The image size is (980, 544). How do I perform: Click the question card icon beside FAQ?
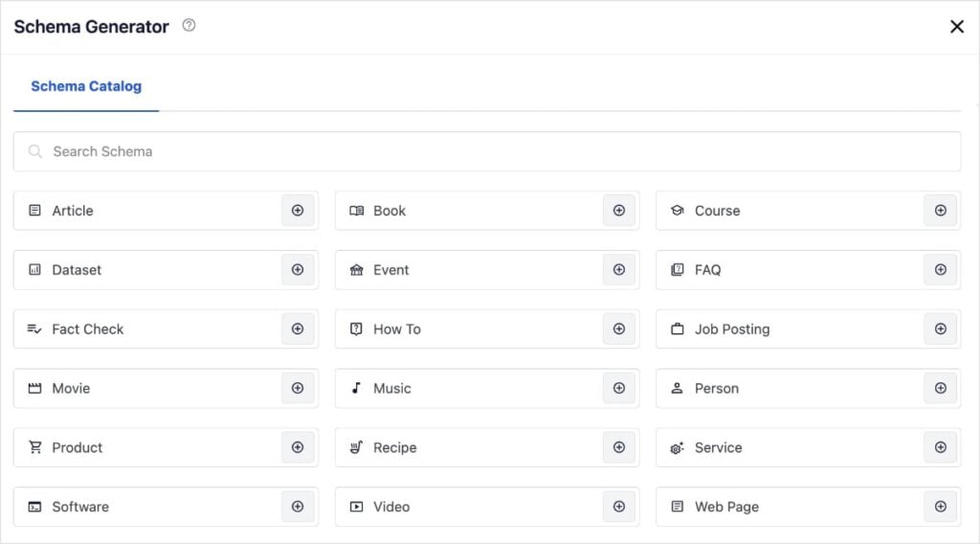[x=678, y=269]
